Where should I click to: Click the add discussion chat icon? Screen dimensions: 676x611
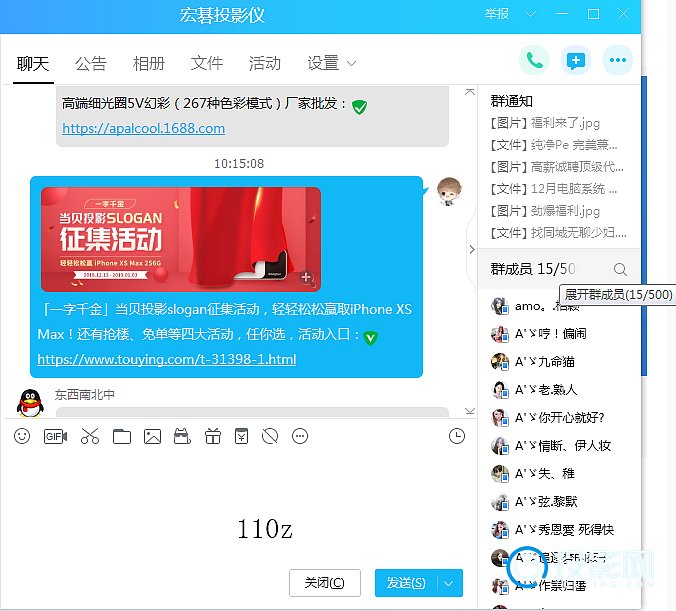tap(576, 60)
